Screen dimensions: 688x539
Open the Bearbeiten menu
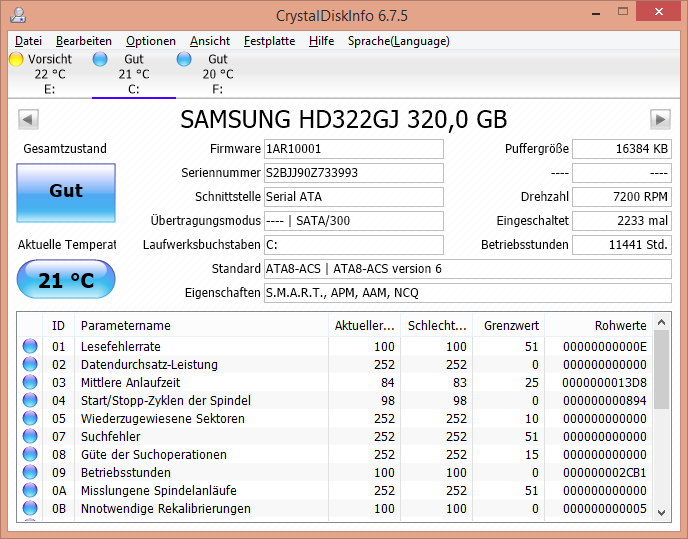[84, 41]
